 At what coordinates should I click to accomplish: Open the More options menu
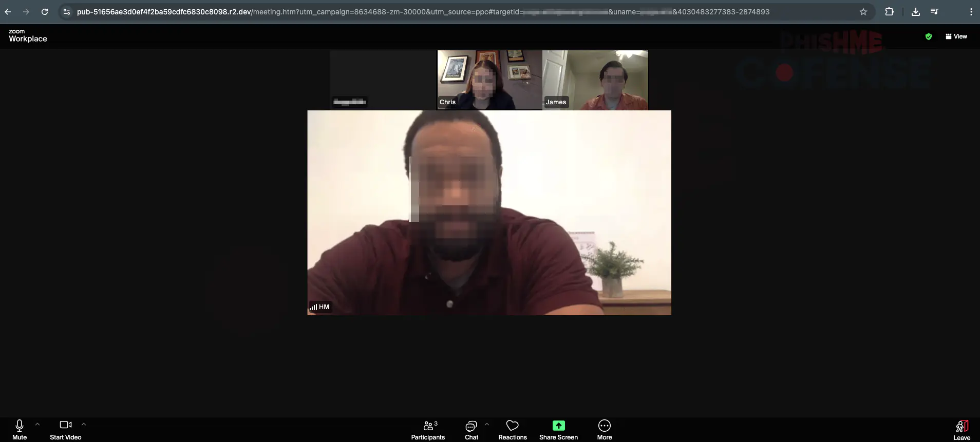605,429
